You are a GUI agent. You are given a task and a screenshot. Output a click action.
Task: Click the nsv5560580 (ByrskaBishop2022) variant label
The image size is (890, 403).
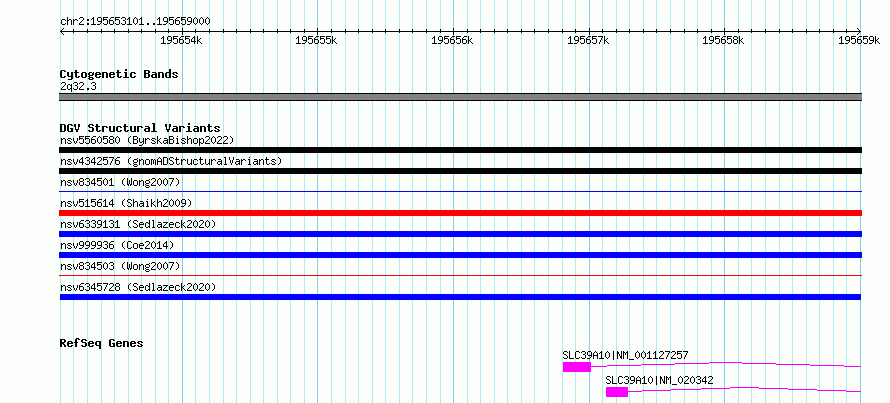click(x=147, y=140)
